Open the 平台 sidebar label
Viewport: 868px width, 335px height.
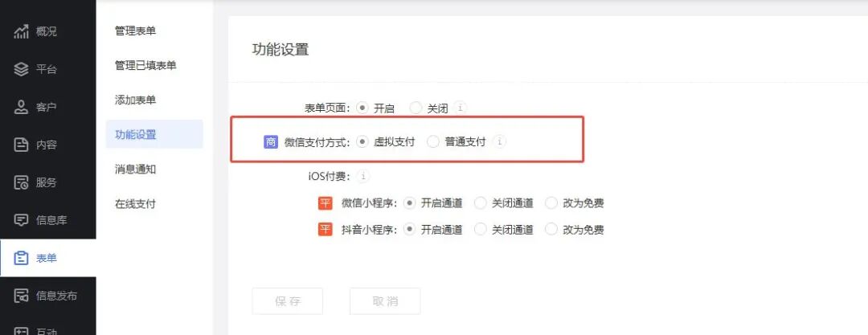click(x=47, y=69)
